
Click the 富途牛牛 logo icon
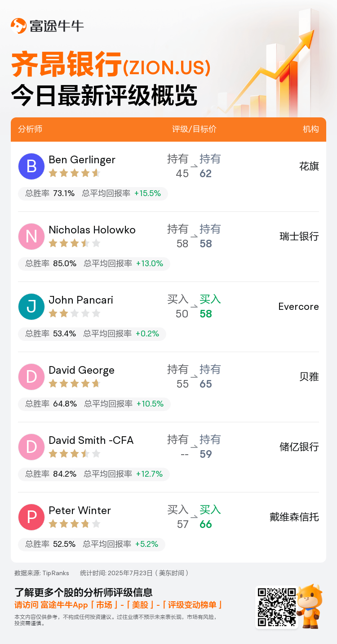pyautogui.click(x=18, y=26)
